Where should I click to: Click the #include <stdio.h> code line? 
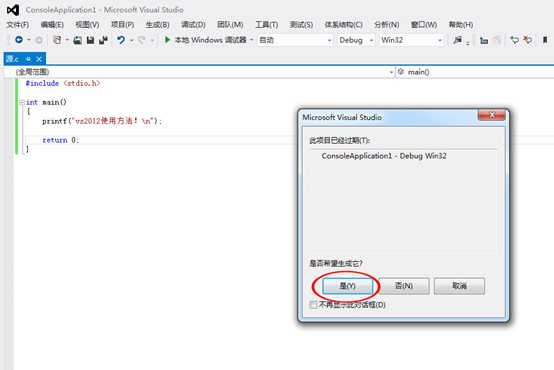(63, 83)
